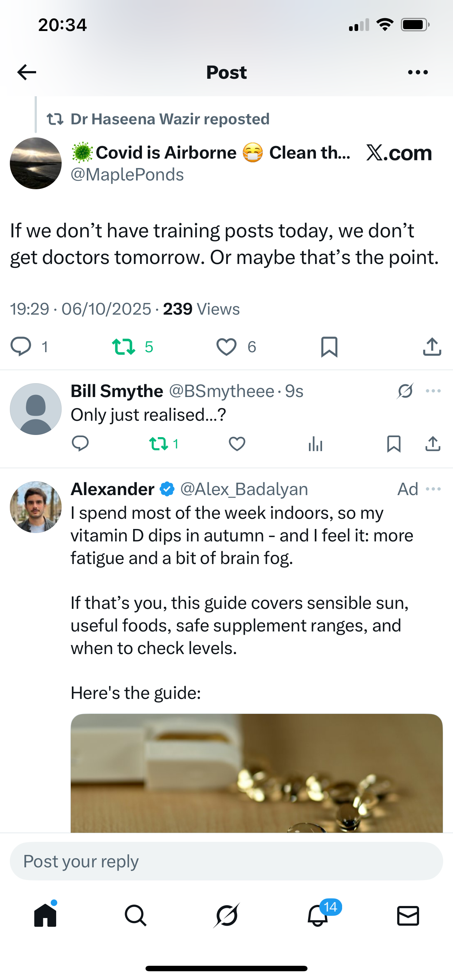
Task: Open Grok icon on Bill Smythe's reply
Action: [x=405, y=391]
